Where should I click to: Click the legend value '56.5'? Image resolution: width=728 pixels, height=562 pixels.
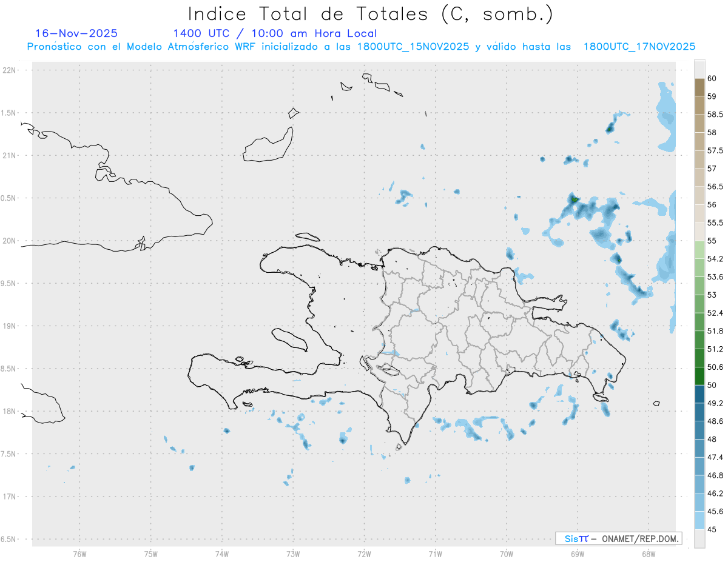[x=715, y=187]
